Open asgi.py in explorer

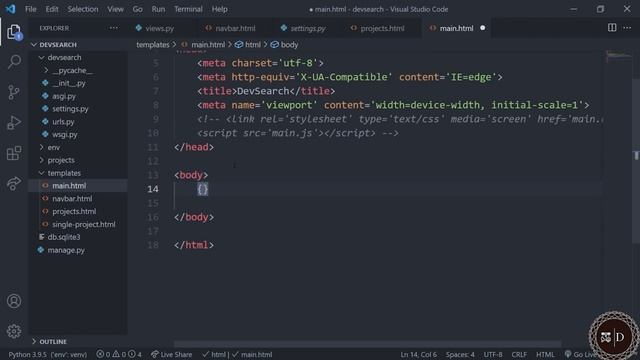pyautogui.click(x=64, y=96)
